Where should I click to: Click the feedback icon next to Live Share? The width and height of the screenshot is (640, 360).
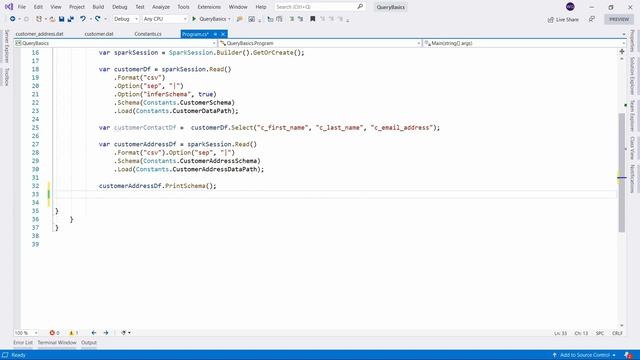click(592, 19)
